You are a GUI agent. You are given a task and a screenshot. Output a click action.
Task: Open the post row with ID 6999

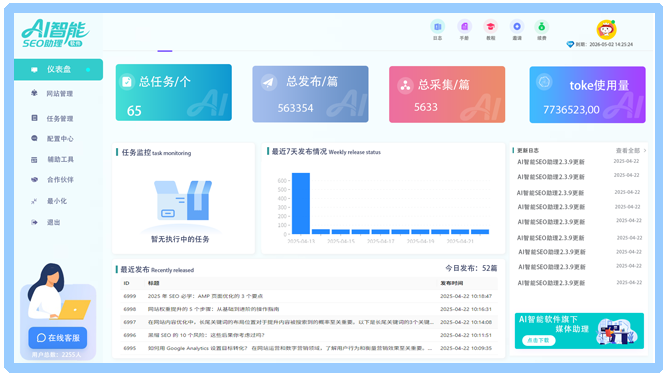(x=308, y=296)
